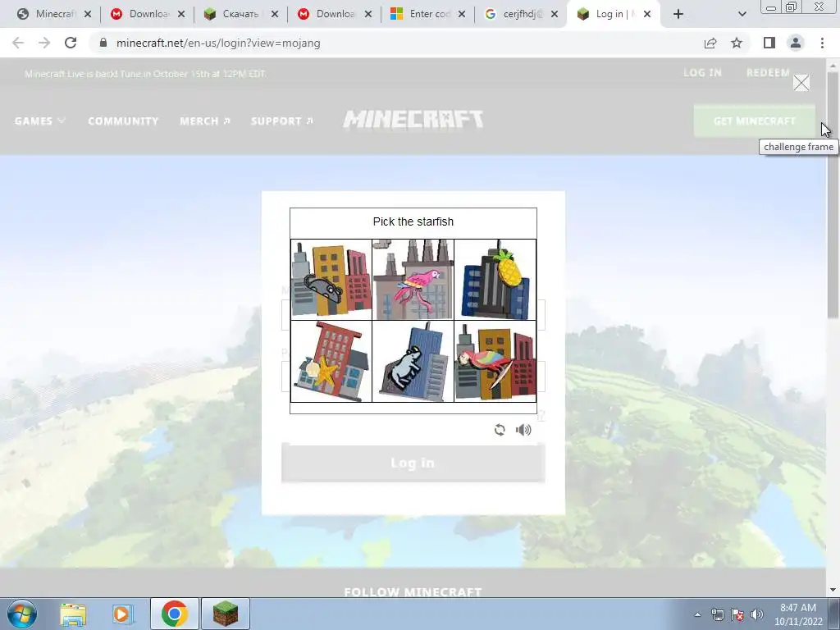Viewport: 840px width, 630px height.
Task: Click the page vertical scrollbar thumb
Action: [x=833, y=195]
